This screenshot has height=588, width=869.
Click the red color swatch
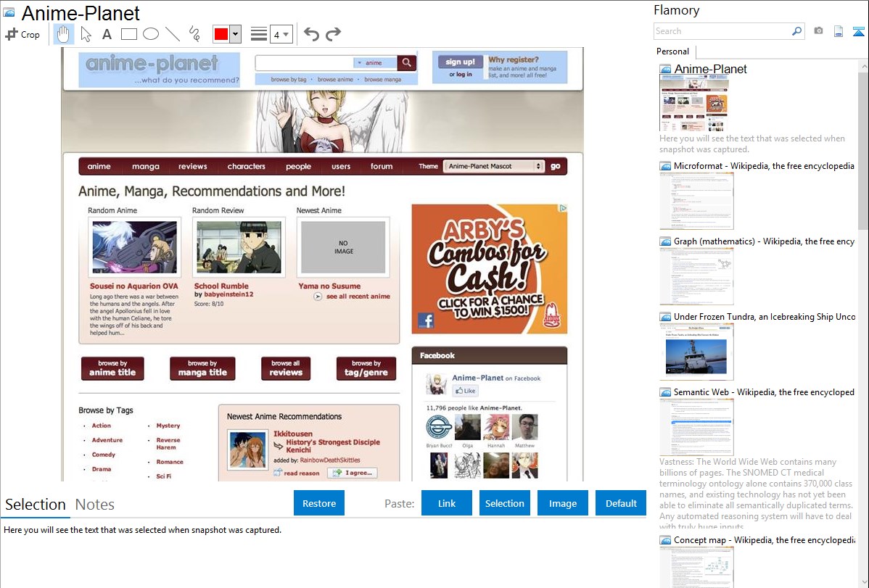point(221,34)
